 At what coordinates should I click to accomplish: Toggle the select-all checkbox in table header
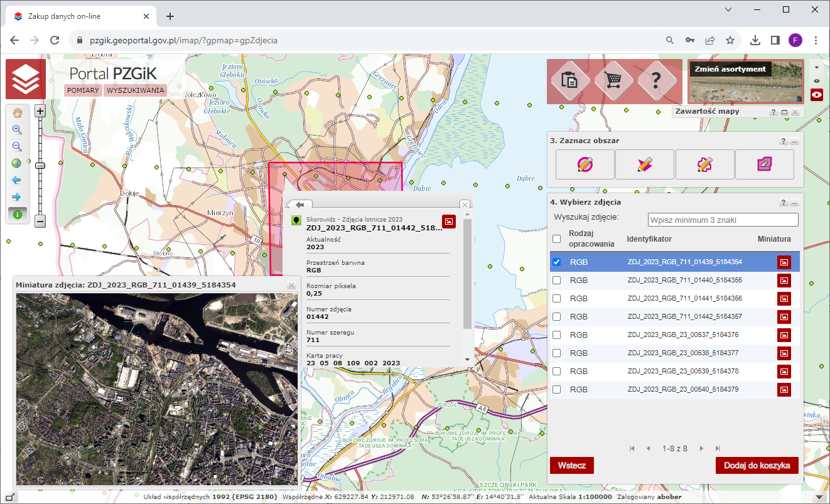pos(556,239)
